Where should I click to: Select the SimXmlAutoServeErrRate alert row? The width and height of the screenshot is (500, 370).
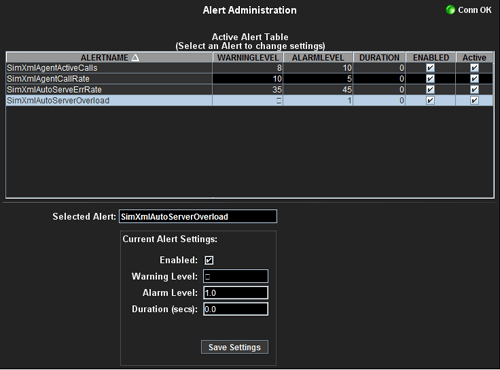(x=249, y=90)
